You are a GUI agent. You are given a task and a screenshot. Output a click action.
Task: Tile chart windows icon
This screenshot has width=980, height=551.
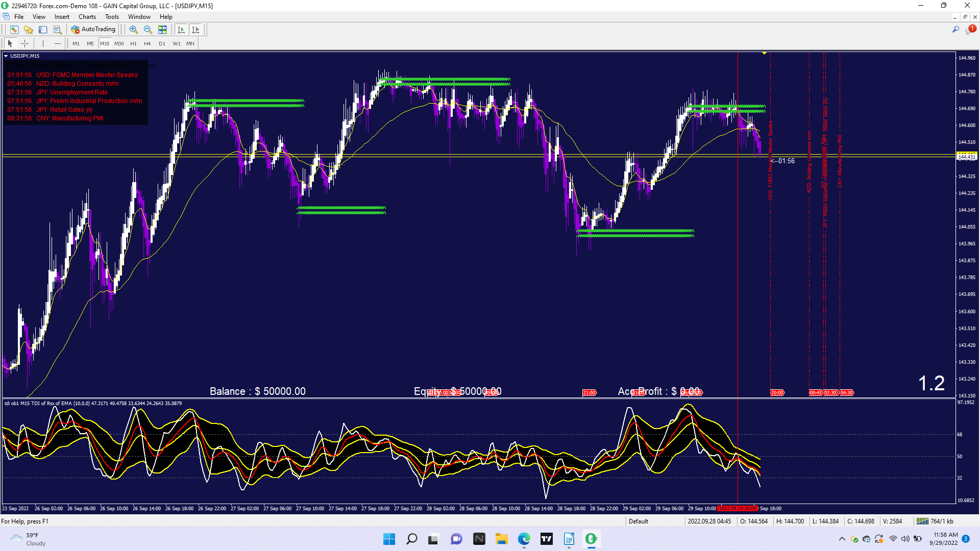pyautogui.click(x=162, y=30)
